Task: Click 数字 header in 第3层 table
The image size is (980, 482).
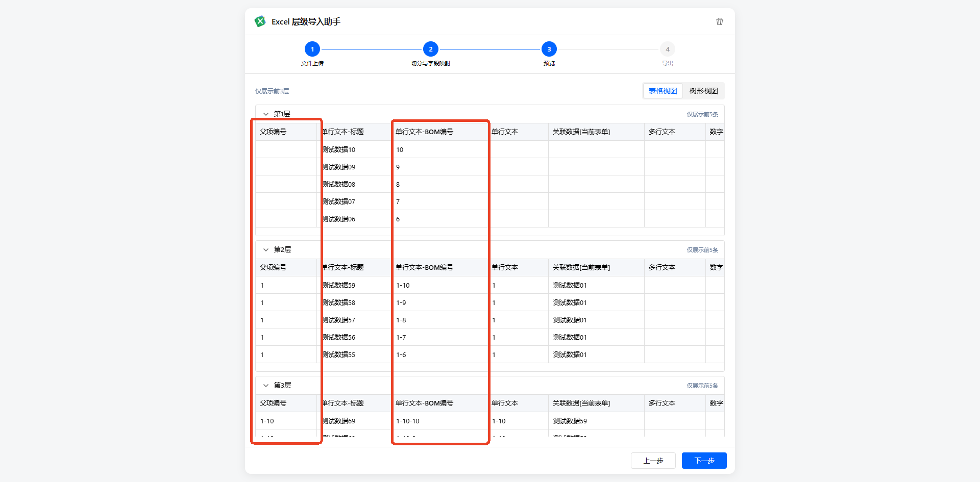Action: click(715, 403)
